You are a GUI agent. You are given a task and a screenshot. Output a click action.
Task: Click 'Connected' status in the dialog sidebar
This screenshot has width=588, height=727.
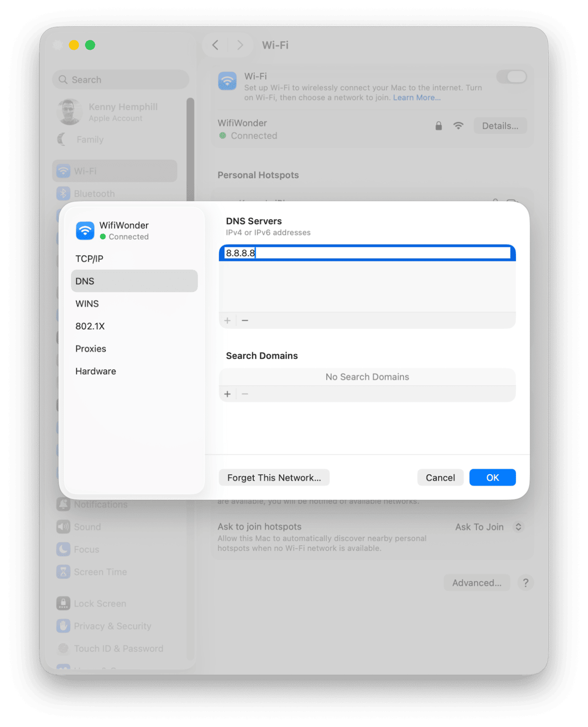pyautogui.click(x=129, y=237)
